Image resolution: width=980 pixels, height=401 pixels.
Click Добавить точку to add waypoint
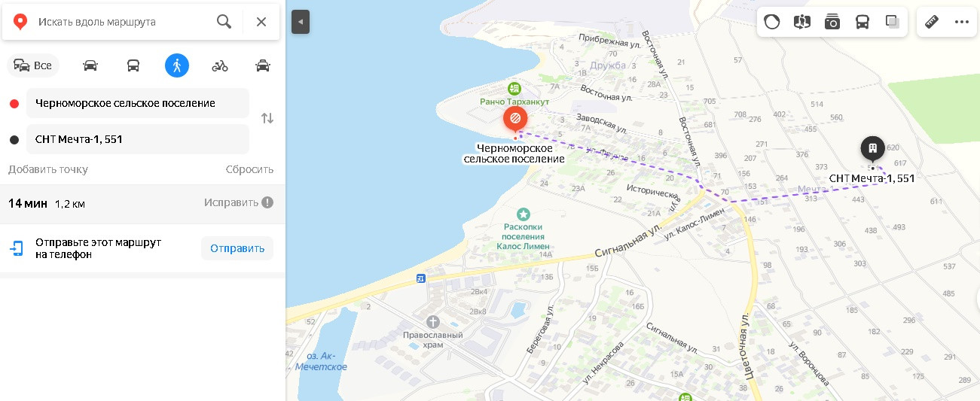[x=48, y=169]
